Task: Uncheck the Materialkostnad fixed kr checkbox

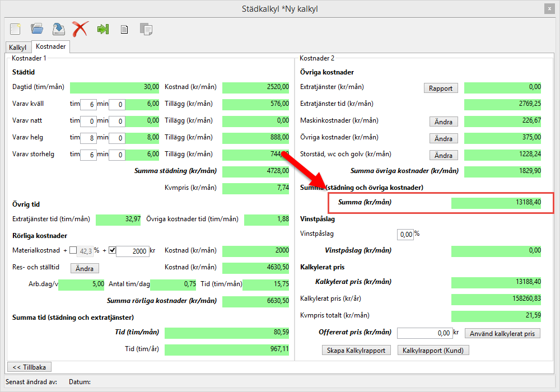Action: (111, 250)
